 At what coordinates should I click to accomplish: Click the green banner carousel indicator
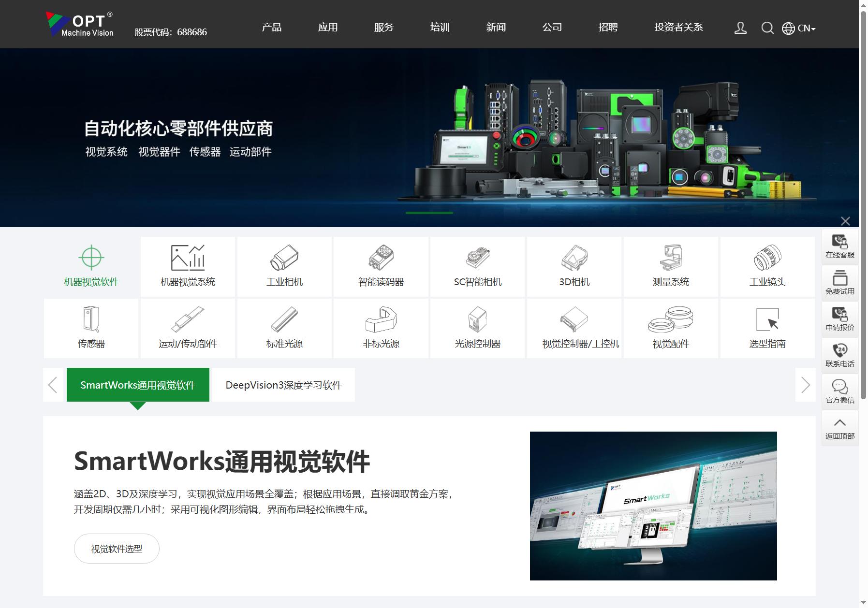(429, 213)
